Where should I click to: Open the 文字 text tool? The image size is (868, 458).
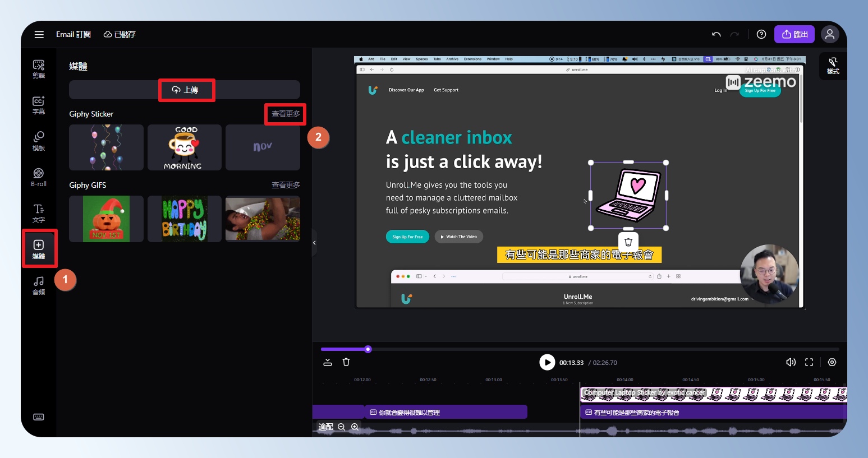coord(39,213)
